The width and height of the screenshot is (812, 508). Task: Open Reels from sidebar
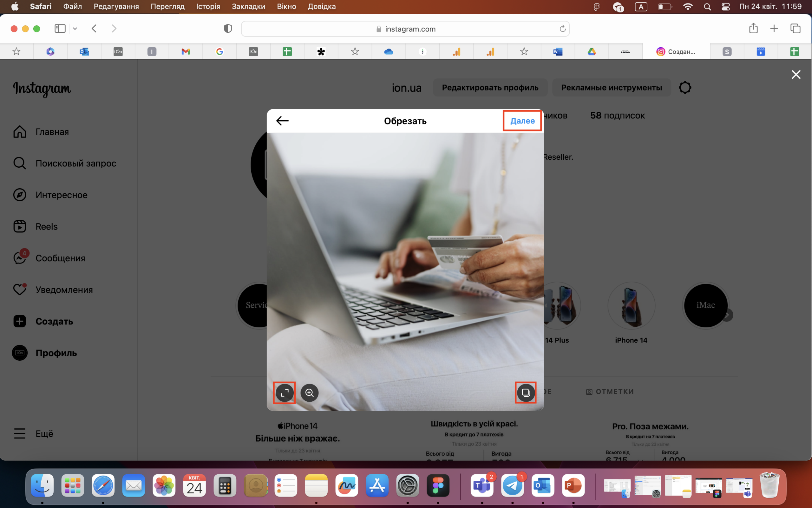click(36, 226)
